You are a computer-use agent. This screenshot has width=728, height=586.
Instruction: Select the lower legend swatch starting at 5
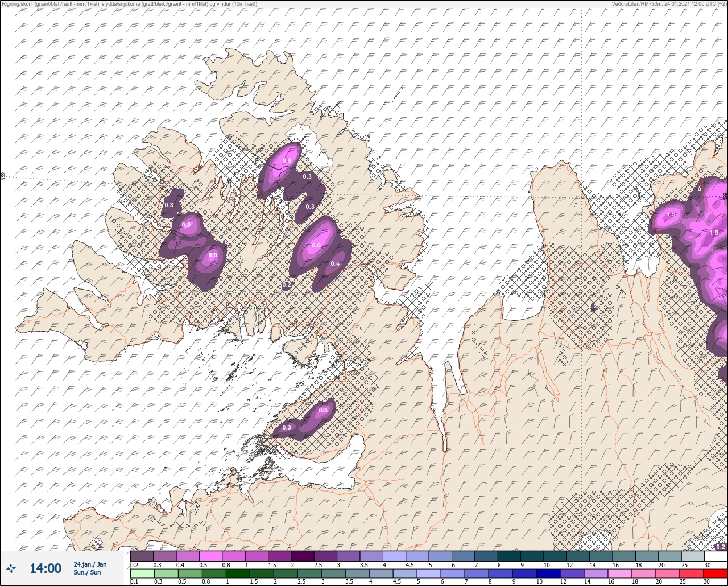pyautogui.click(x=428, y=573)
